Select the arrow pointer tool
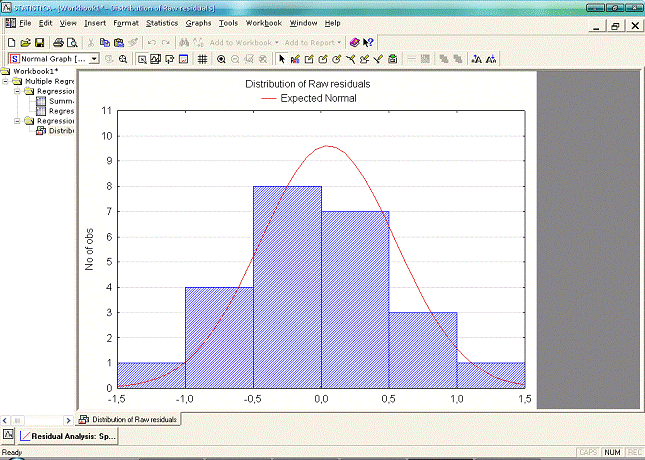645x460 pixels. tap(280, 60)
